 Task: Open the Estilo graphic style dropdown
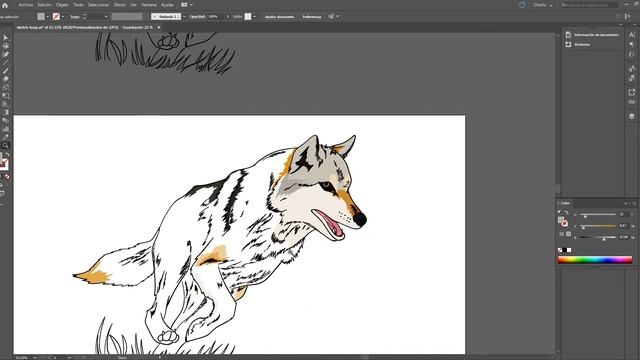pos(254,17)
